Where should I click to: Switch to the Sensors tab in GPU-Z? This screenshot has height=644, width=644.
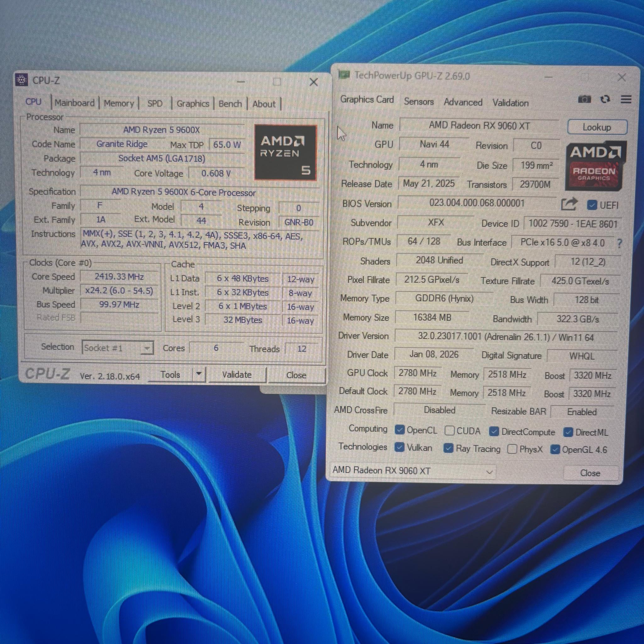click(419, 101)
